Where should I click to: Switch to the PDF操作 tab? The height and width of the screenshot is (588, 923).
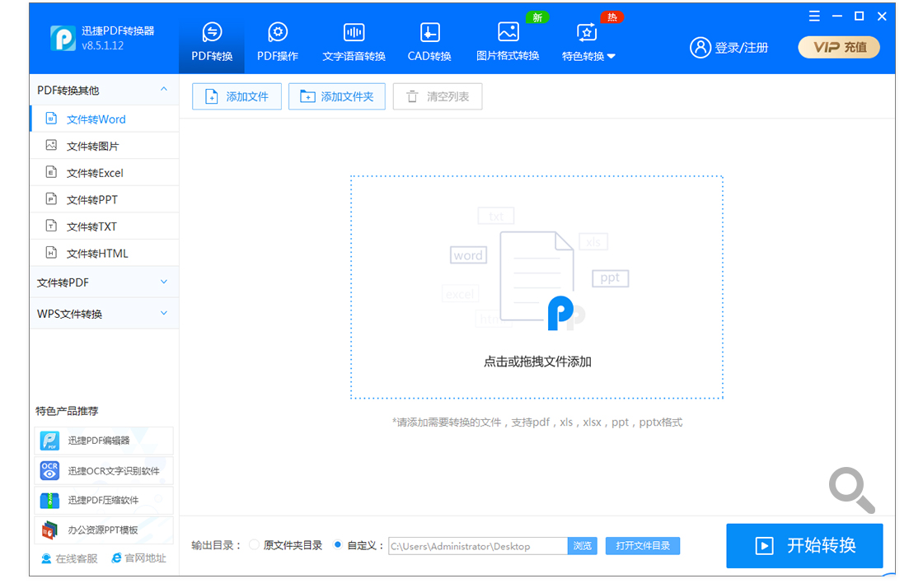tap(277, 41)
